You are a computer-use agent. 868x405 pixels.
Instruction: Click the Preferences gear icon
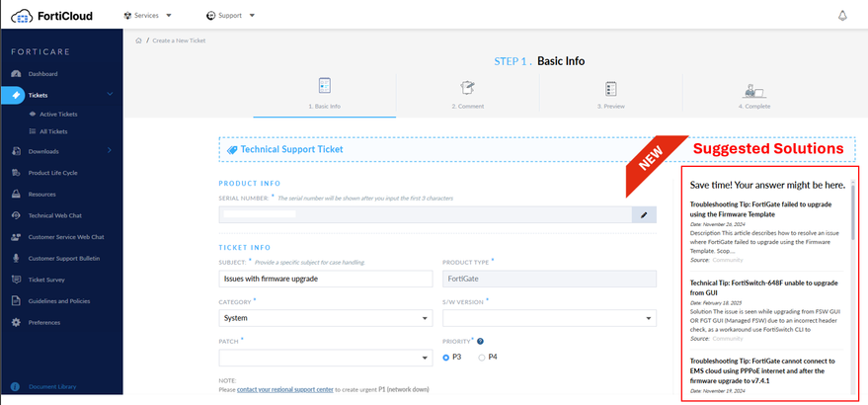coord(16,322)
